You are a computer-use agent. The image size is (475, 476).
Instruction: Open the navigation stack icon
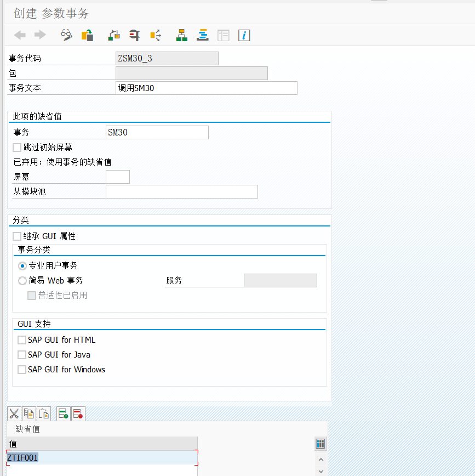coord(202,35)
